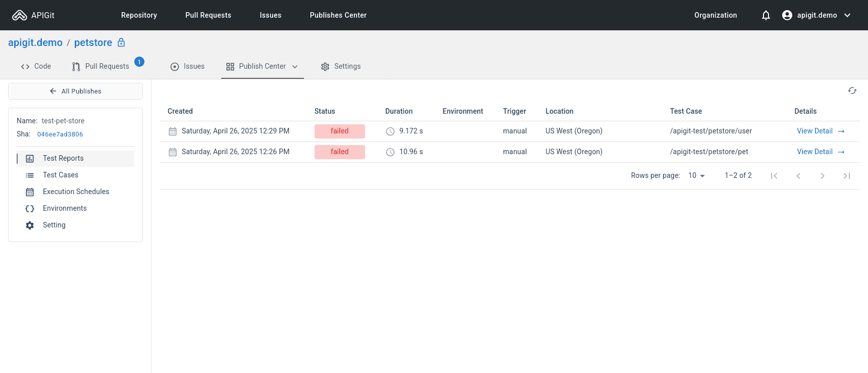Click the Location column header
868x373 pixels.
coord(559,111)
